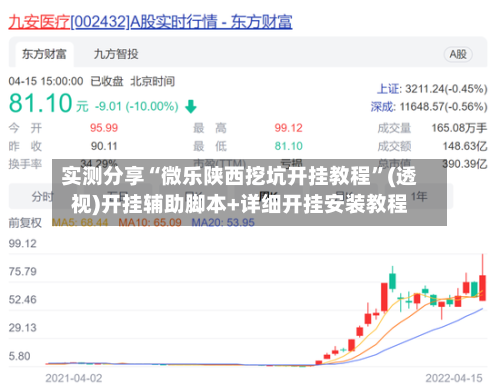
Task: Click the 总市值 value 390.39亿
Action: [x=465, y=164]
